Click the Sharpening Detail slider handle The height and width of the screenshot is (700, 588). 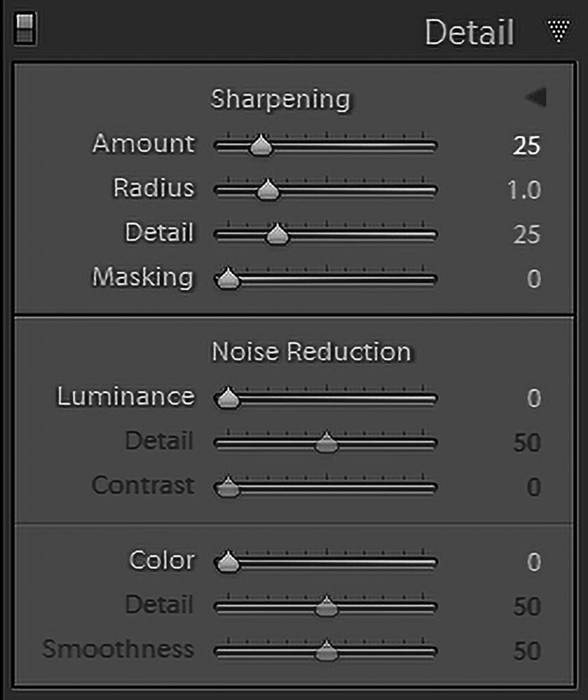[278, 234]
